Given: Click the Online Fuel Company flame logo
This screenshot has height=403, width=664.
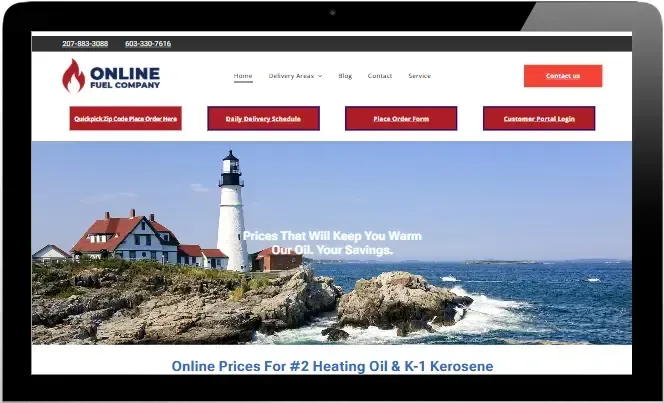Looking at the screenshot, I should pyautogui.click(x=74, y=75).
